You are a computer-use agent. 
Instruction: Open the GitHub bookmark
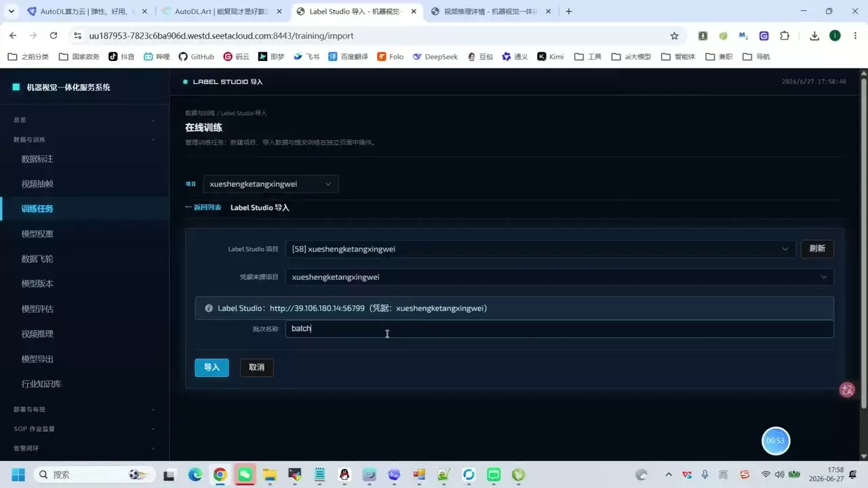tap(196, 57)
